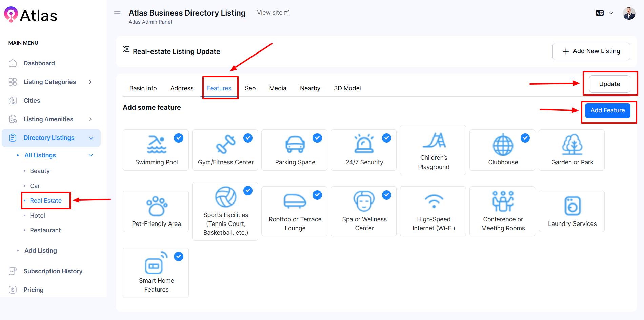Open the language selector dropdown
644x320 pixels.
pos(604,13)
